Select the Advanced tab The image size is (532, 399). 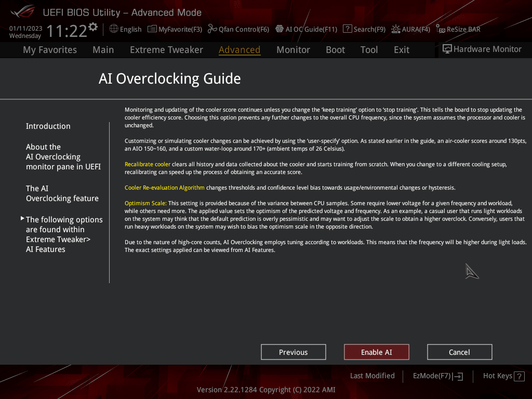tap(240, 50)
